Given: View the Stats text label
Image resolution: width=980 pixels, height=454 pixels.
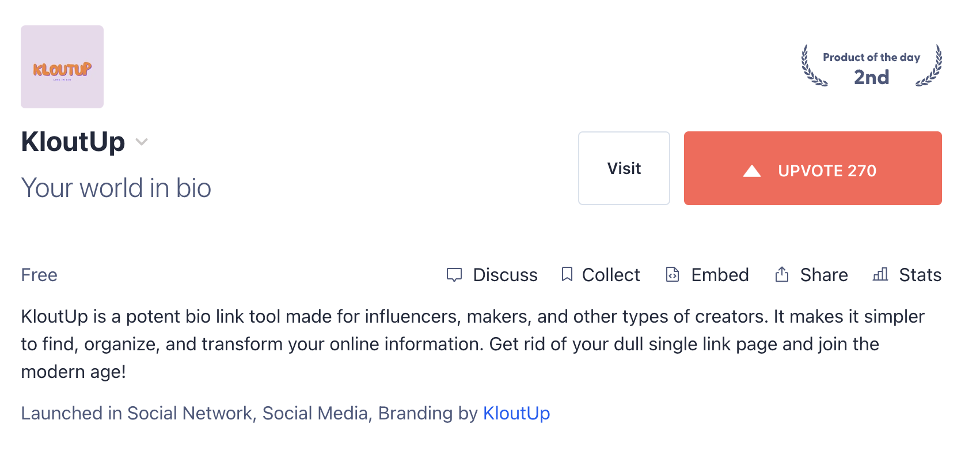Looking at the screenshot, I should click(x=920, y=275).
